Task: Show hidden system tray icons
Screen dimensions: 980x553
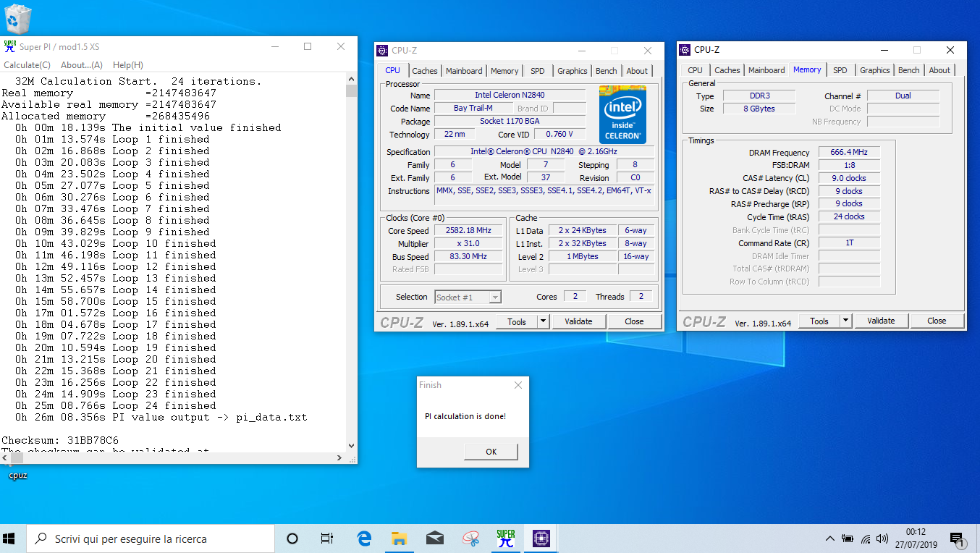Action: point(830,539)
